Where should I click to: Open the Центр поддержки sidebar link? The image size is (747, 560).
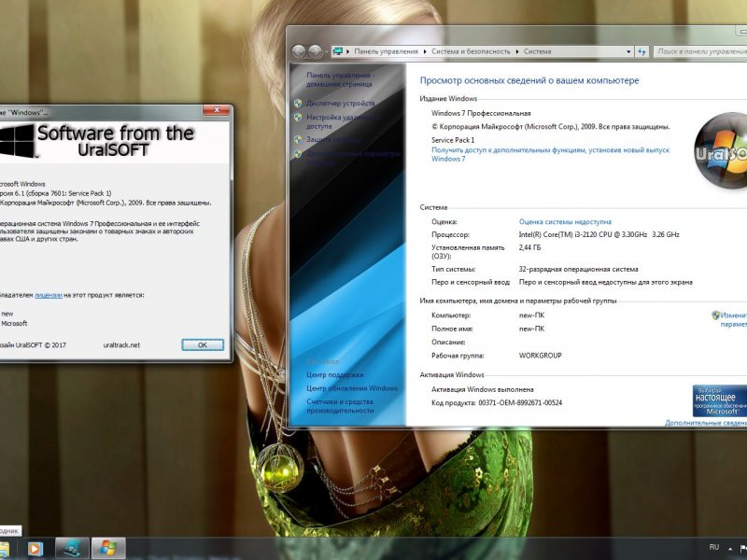pyautogui.click(x=335, y=375)
